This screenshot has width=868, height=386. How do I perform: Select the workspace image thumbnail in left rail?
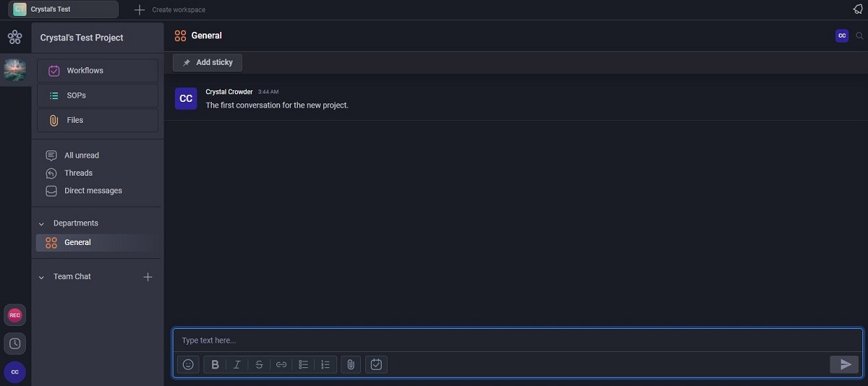(14, 69)
